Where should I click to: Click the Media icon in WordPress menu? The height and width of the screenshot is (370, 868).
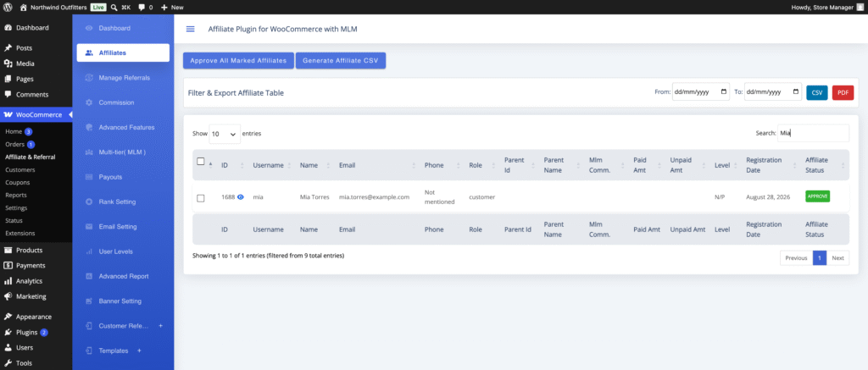click(x=8, y=64)
